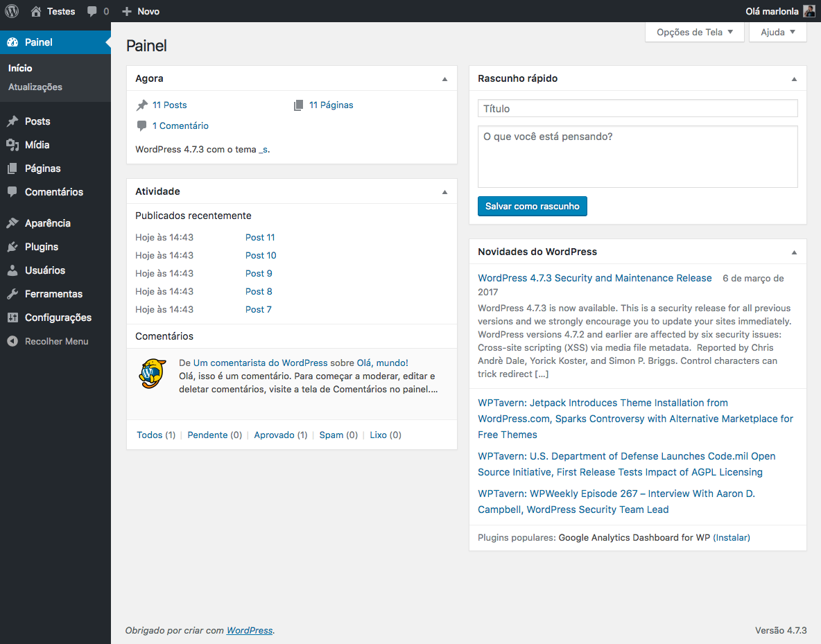
Task: Open the Ferramentas sidebar menu
Action: tap(55, 294)
